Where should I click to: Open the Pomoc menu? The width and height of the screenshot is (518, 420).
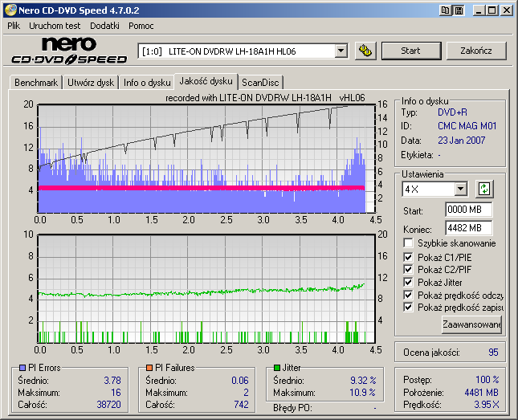point(141,26)
